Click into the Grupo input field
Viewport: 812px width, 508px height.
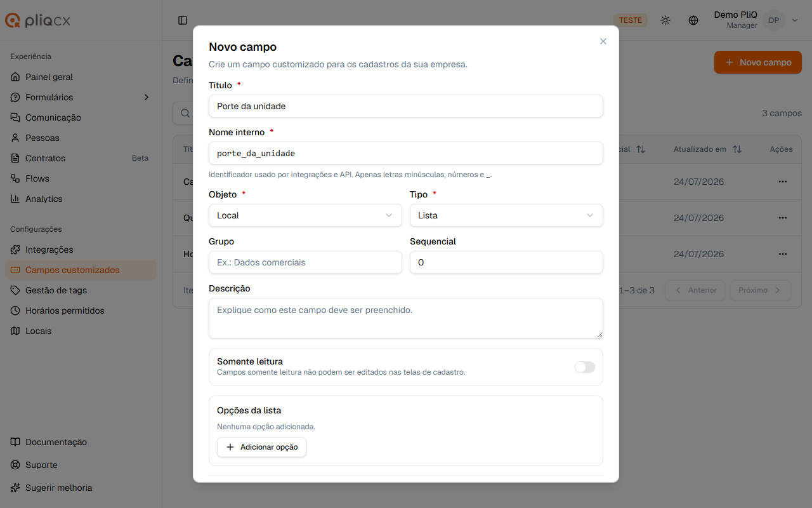[x=305, y=262]
